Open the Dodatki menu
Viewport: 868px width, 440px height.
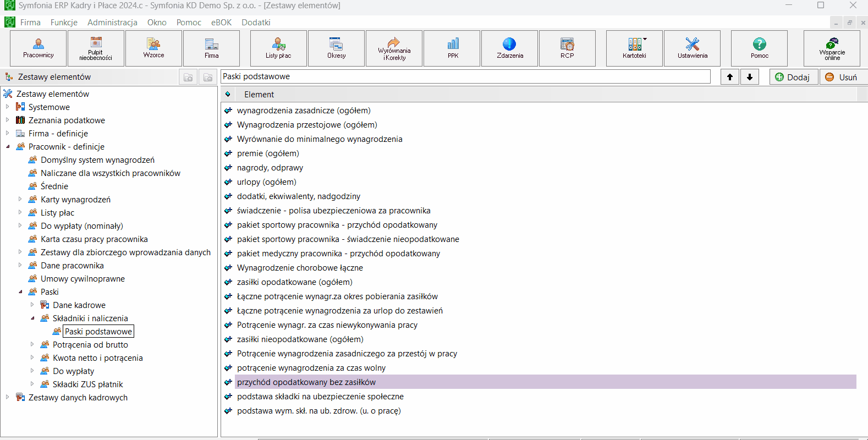pos(256,23)
